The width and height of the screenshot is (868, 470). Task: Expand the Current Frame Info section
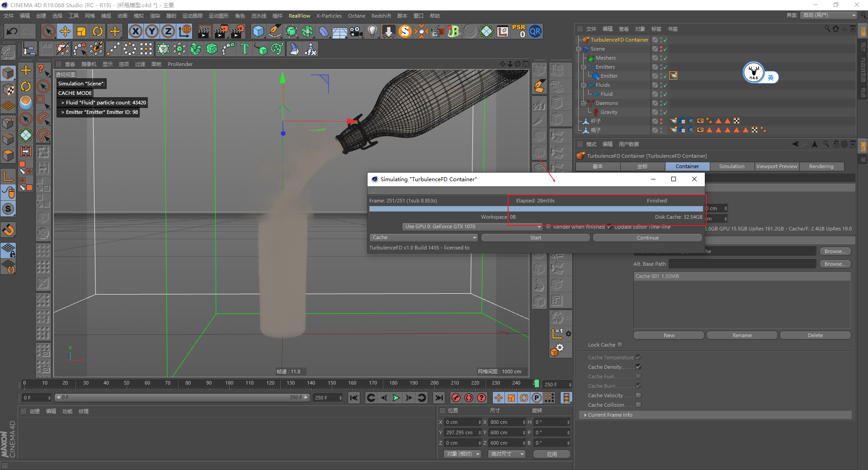point(610,415)
